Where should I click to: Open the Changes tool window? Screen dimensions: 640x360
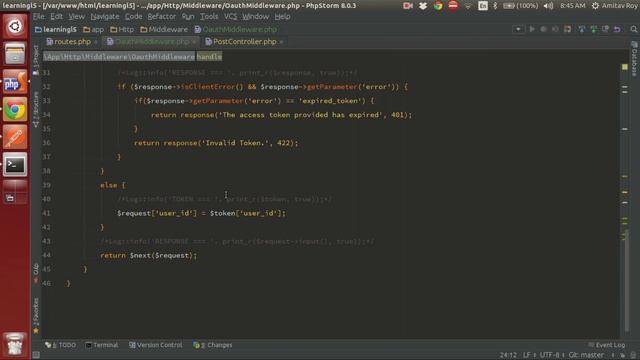pos(213,345)
